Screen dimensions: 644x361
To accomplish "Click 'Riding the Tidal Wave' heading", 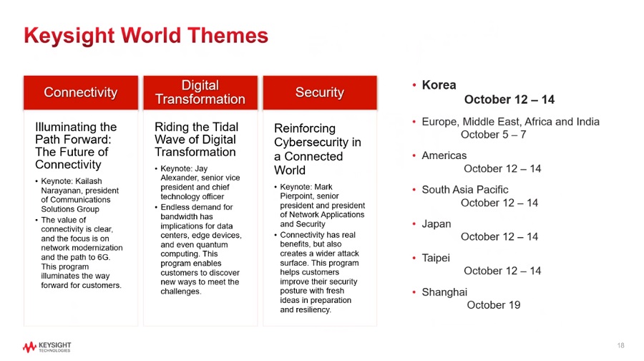I will click(x=196, y=140).
